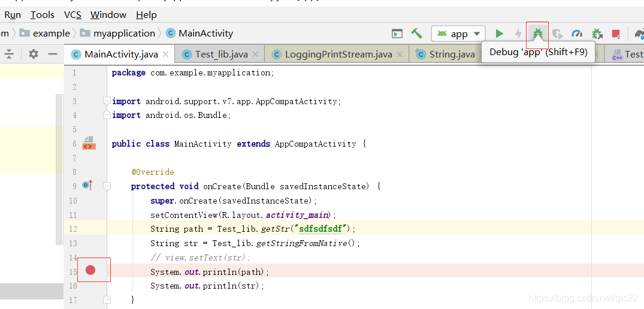The image size is (644, 309).
Task: Click Attach debugger to Android process icon
Action: (x=597, y=34)
